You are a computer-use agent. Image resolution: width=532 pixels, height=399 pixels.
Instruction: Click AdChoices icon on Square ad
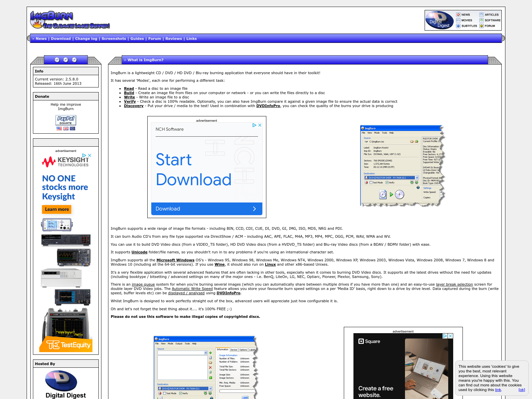coord(445,336)
